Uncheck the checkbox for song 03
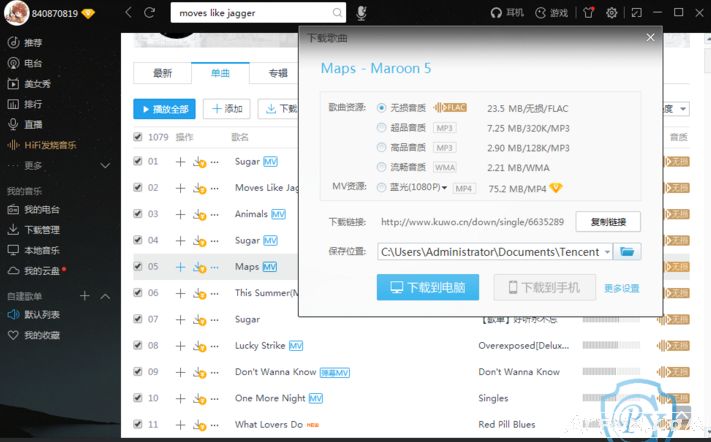Screen dimensions: 711x442 (138, 214)
